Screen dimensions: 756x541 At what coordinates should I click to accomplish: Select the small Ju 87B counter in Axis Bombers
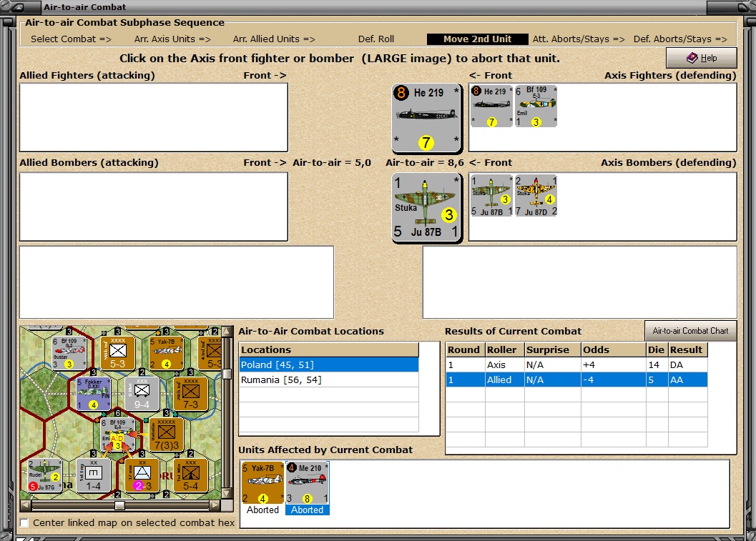(x=491, y=196)
